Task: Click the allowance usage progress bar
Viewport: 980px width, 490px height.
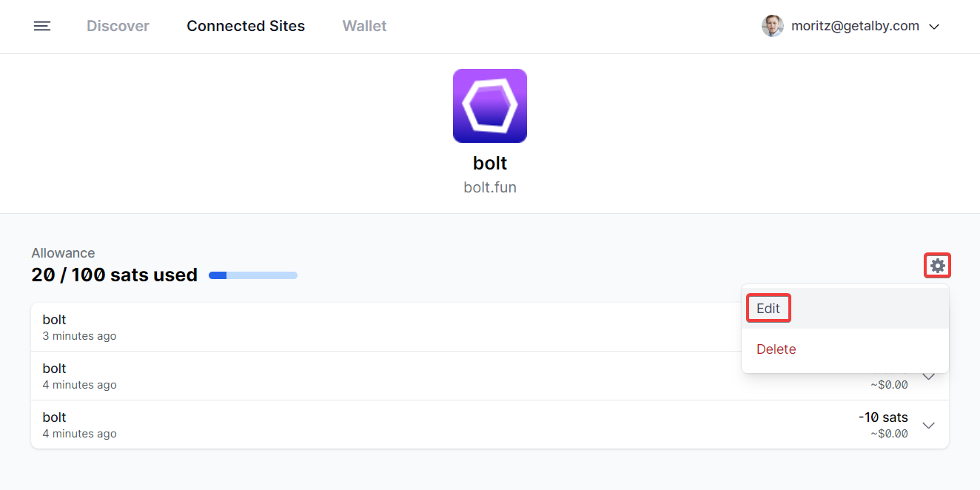Action: [253, 275]
